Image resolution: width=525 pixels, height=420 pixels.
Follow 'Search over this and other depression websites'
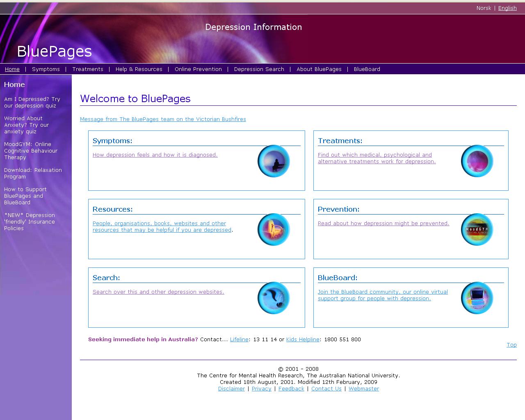158,292
